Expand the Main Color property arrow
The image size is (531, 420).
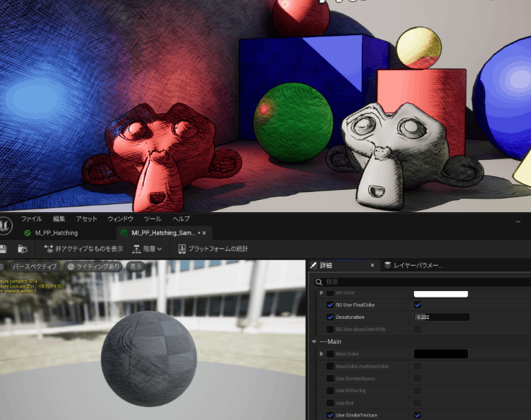pyautogui.click(x=321, y=354)
